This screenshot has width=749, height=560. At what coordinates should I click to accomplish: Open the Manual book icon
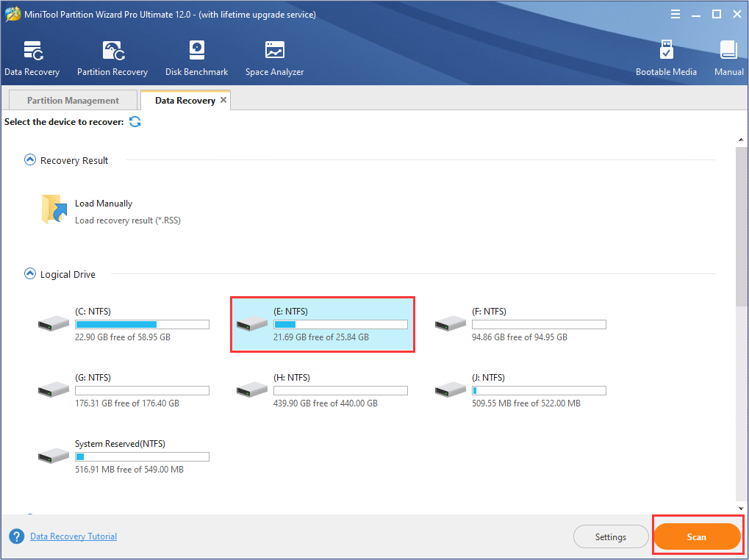(x=729, y=51)
